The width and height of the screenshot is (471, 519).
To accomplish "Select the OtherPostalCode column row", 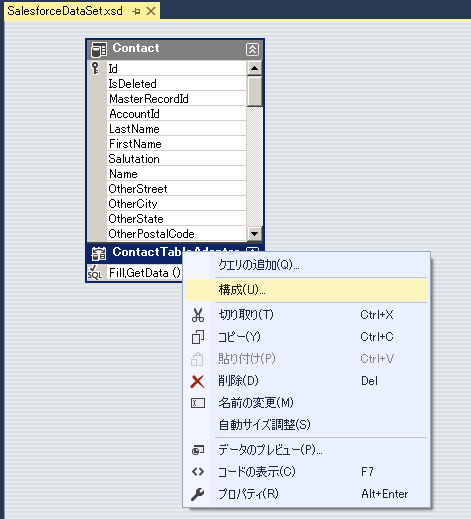I will (176, 234).
